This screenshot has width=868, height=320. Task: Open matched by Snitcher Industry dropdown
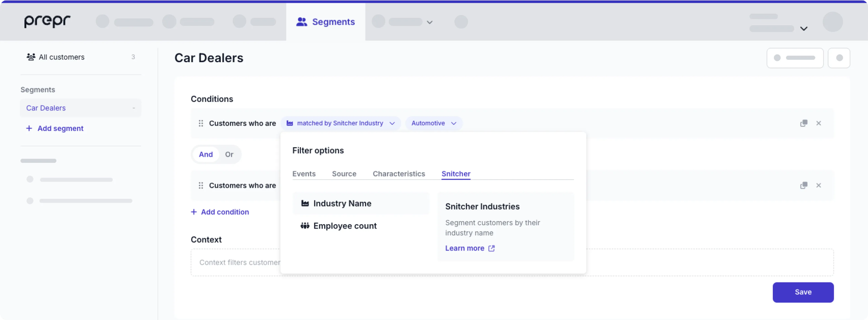[341, 123]
